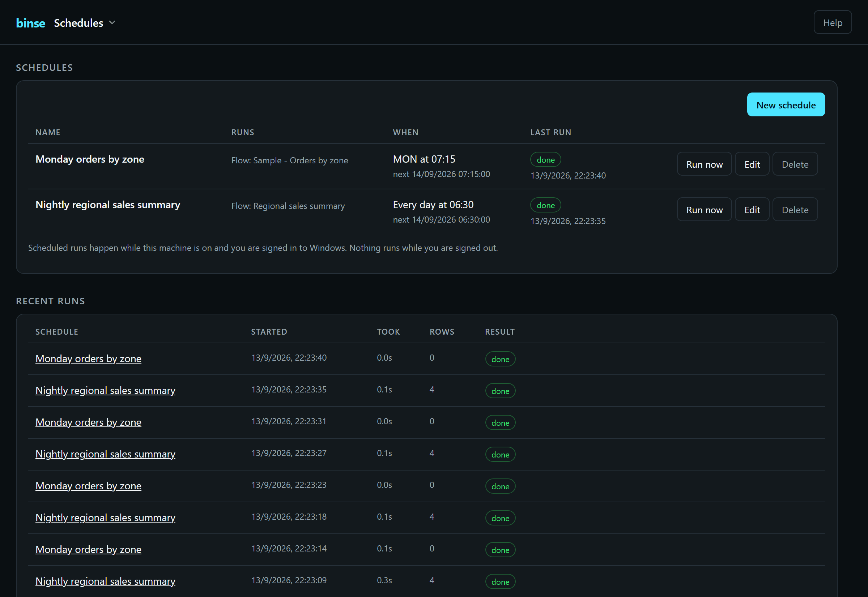
Task: Click the 0.3s duration value
Action: pos(384,580)
